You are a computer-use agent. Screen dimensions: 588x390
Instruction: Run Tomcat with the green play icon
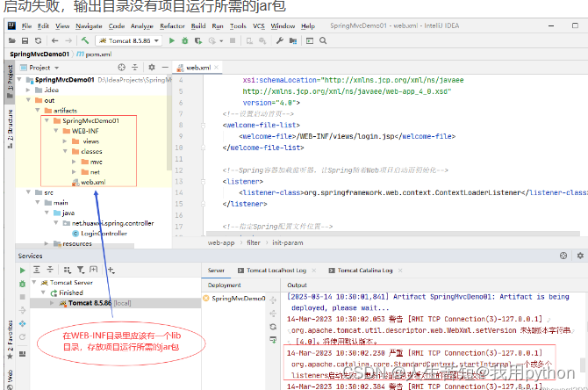pos(172,40)
